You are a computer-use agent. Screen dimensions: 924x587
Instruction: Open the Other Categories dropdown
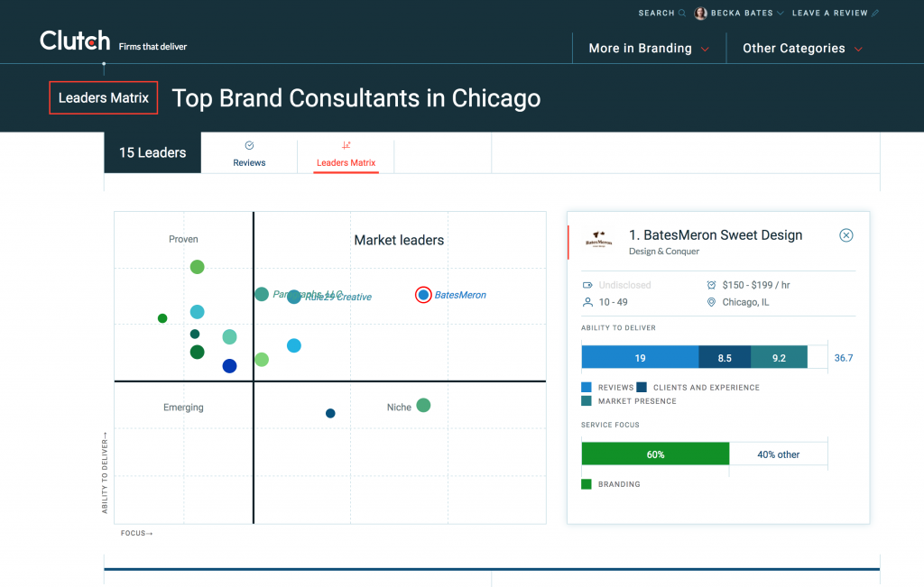[x=802, y=49]
